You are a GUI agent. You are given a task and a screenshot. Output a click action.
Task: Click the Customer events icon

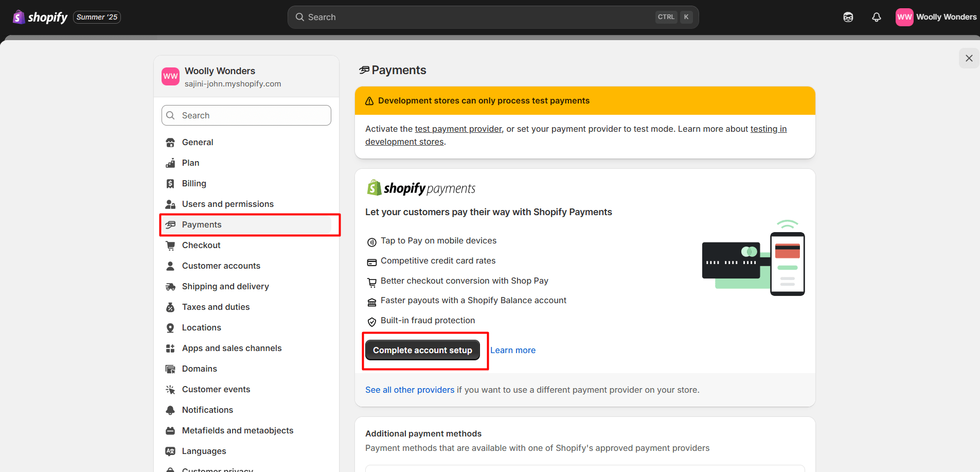coord(170,390)
